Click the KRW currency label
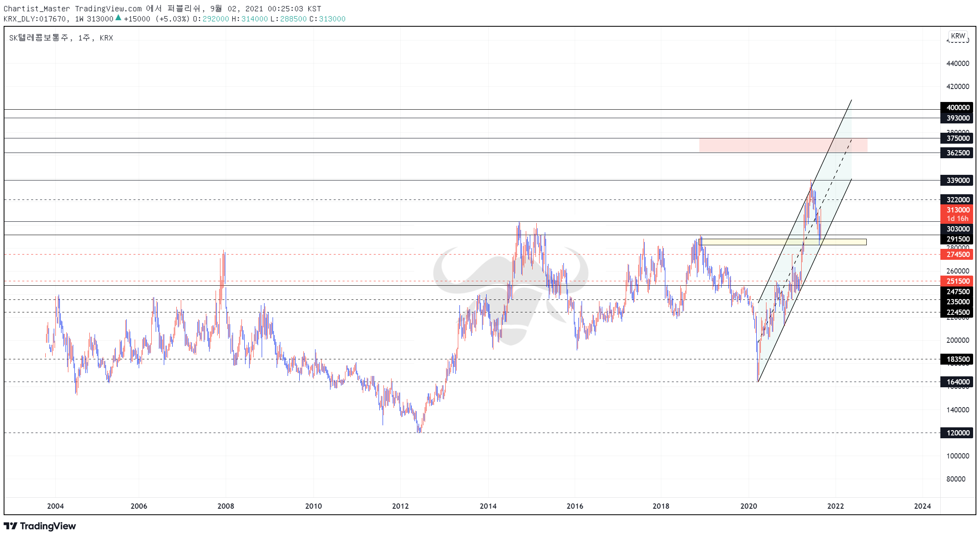Screen dimensions: 980x537 pos(958,36)
